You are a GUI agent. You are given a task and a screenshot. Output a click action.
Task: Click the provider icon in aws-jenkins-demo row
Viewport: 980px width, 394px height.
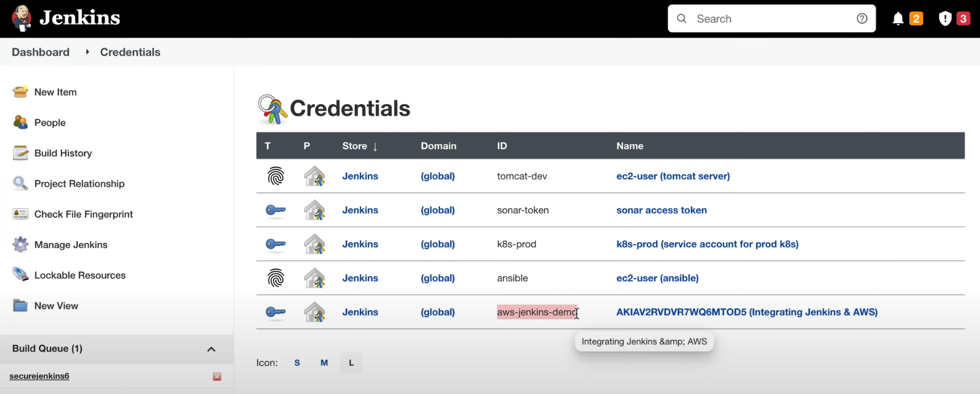point(315,312)
